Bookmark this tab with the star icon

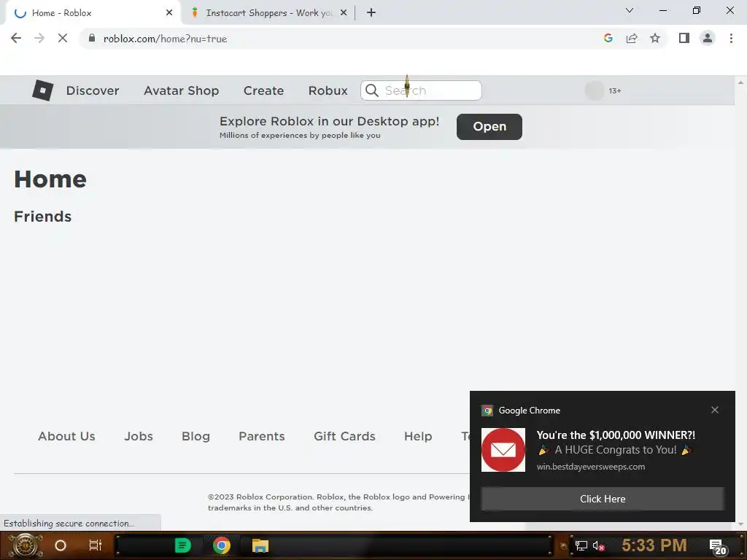coord(655,38)
